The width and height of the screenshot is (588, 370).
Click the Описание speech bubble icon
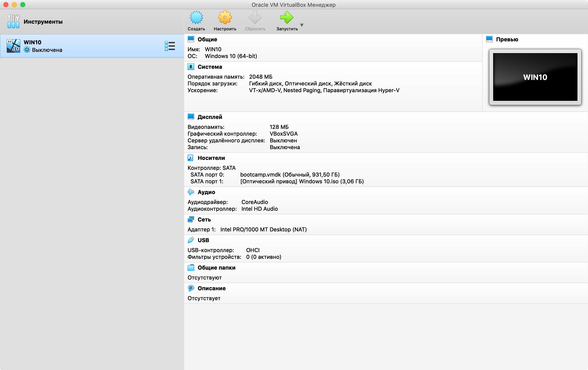pos(191,288)
